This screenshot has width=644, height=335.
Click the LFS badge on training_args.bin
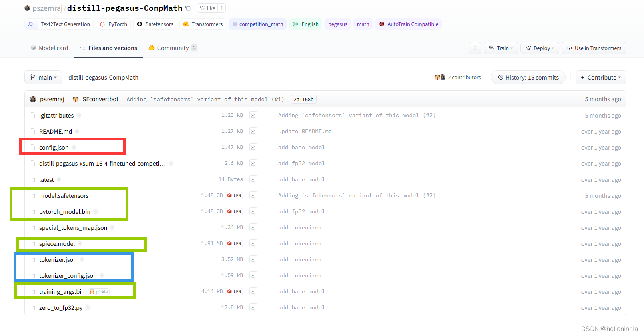tap(234, 291)
